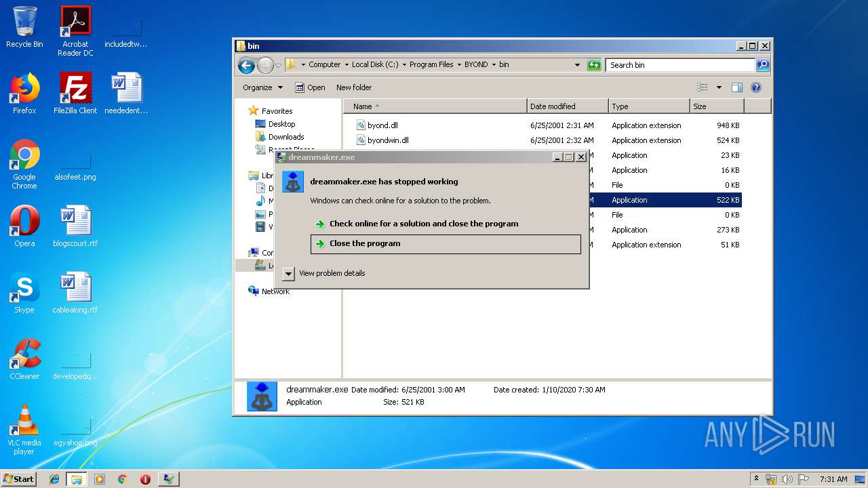
Task: Click New folder in the Explorer toolbar
Action: point(354,87)
